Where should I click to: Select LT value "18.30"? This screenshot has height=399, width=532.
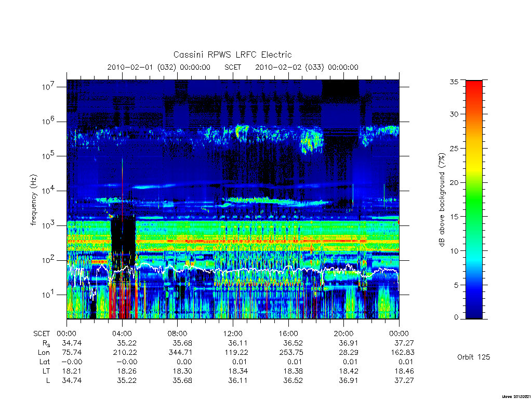[182, 371]
